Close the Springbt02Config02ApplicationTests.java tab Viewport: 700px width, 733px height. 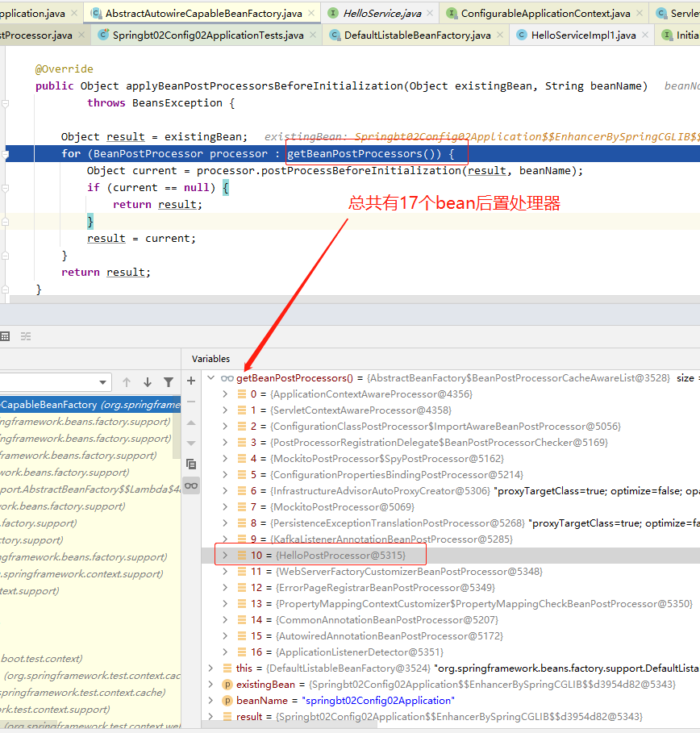[x=313, y=35]
